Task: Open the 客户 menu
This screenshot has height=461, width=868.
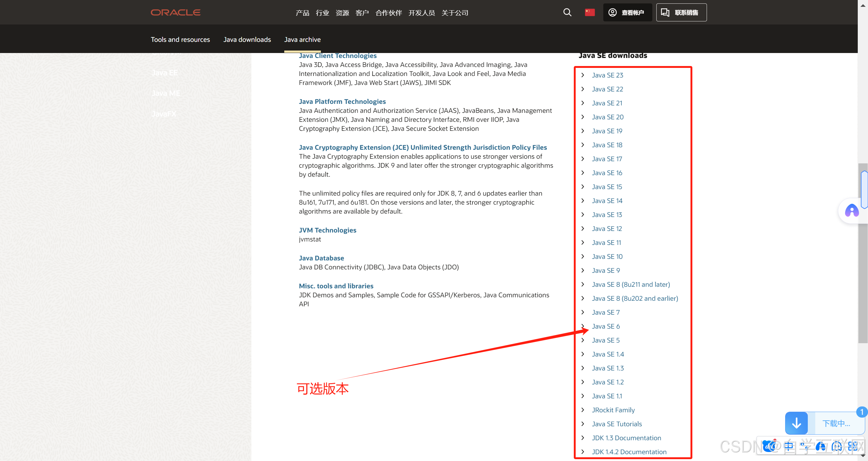Action: point(362,13)
